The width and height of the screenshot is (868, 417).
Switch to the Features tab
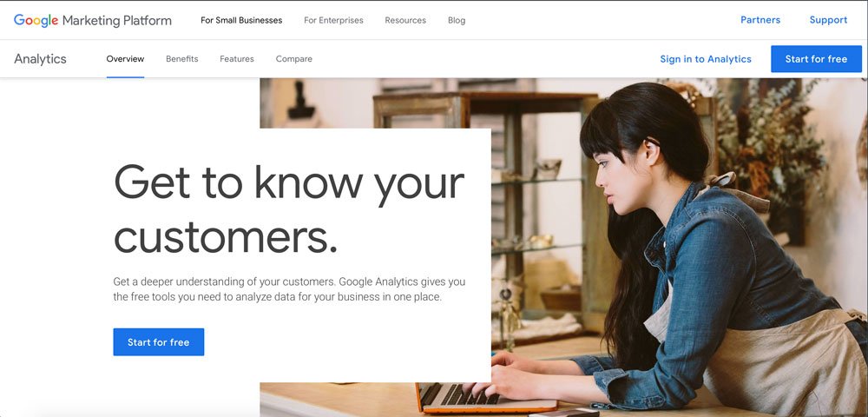click(237, 59)
